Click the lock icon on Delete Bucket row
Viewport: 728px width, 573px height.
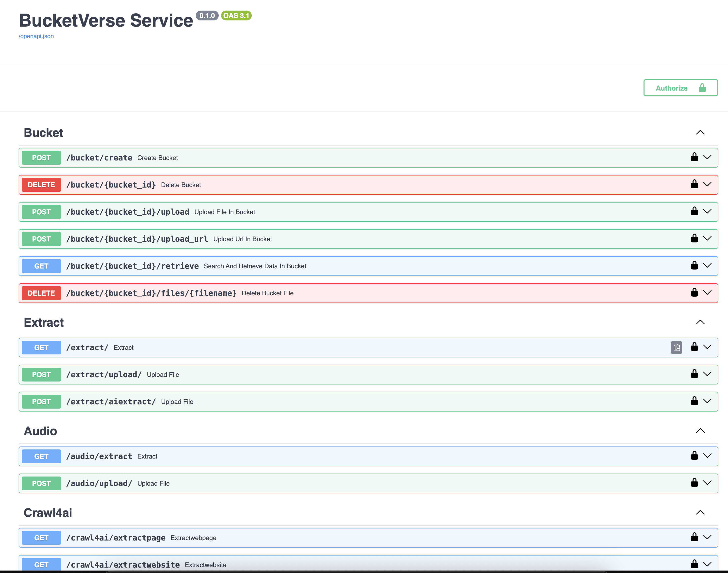click(x=695, y=184)
